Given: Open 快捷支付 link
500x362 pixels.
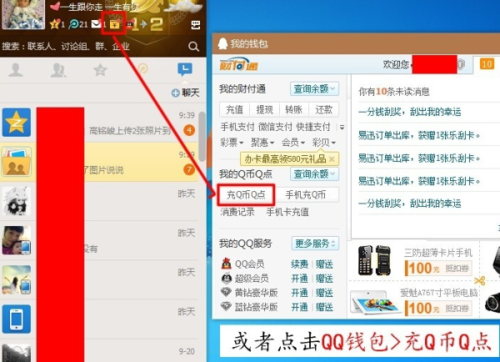Looking at the screenshot, I should (x=313, y=127).
